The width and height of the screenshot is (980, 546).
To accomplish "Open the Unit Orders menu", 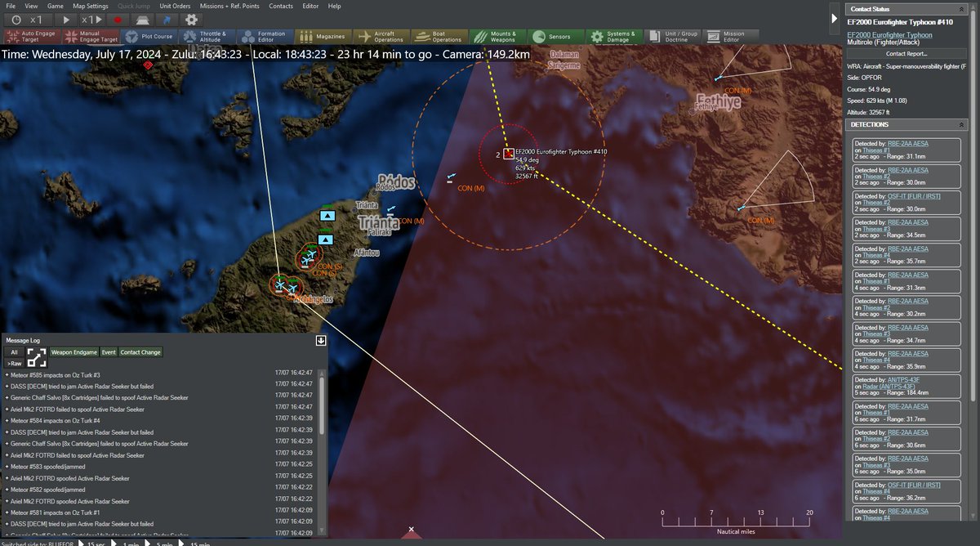I will 175,6.
